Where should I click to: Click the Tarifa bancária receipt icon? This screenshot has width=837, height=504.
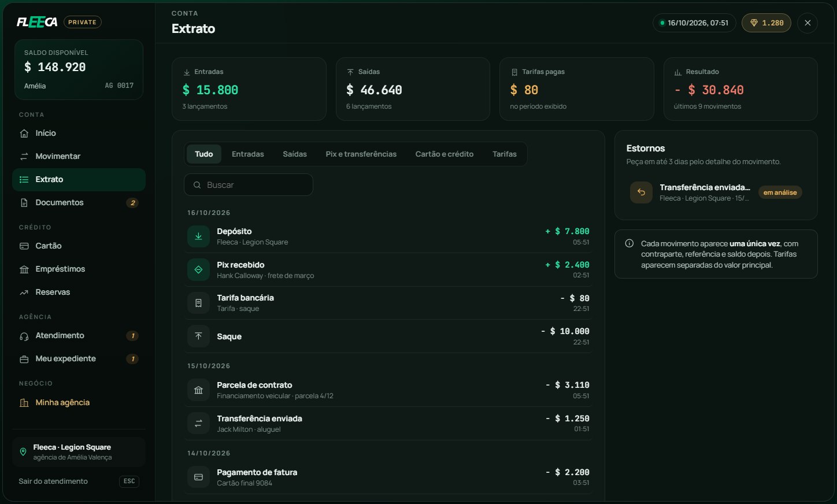[198, 303]
